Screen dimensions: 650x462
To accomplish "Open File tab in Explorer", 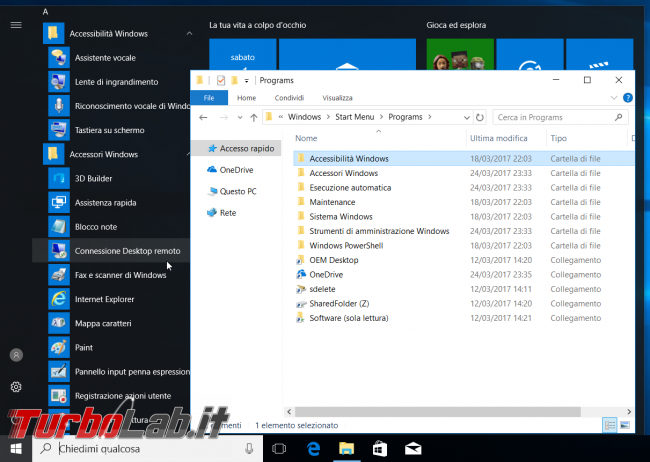I will pyautogui.click(x=209, y=98).
